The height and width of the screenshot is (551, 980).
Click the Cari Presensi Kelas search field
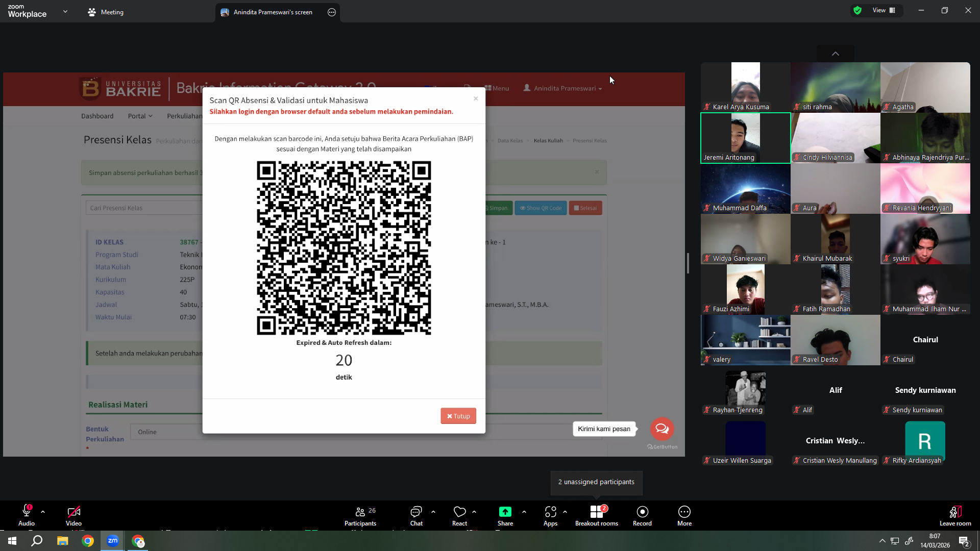tap(144, 208)
